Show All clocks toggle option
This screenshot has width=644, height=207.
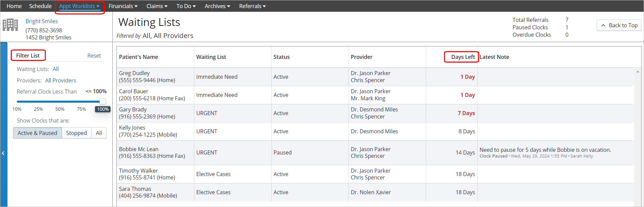click(99, 133)
